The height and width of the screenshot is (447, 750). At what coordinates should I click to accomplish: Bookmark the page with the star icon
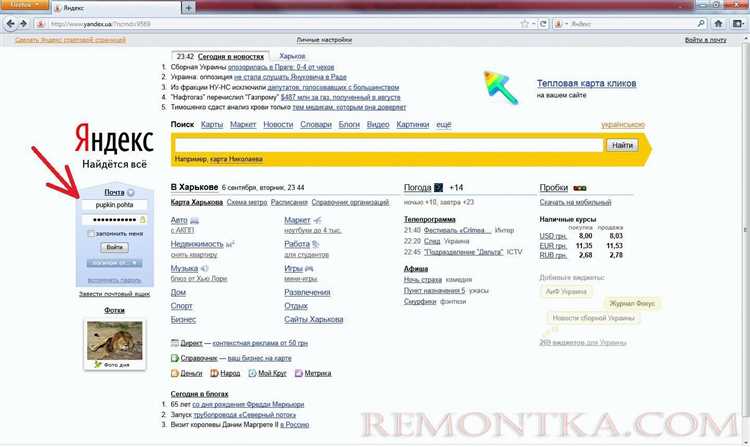[525, 23]
